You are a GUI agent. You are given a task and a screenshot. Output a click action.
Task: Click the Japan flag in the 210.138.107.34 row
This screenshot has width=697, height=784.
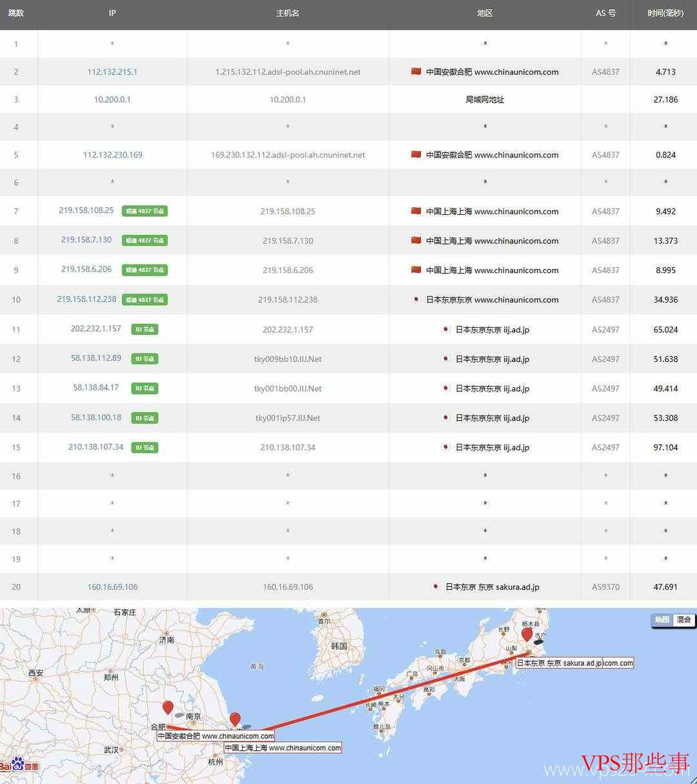[x=445, y=447]
